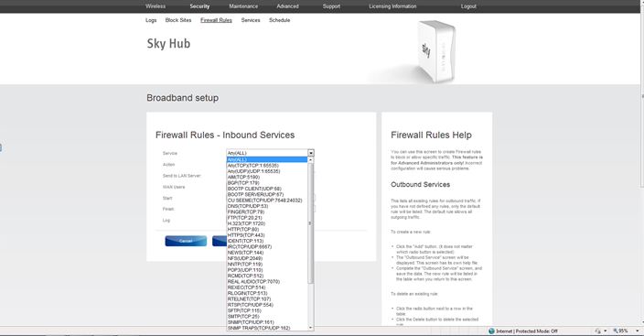The height and width of the screenshot is (336, 644).
Task: Open Licensing Information page
Action: [392, 6]
